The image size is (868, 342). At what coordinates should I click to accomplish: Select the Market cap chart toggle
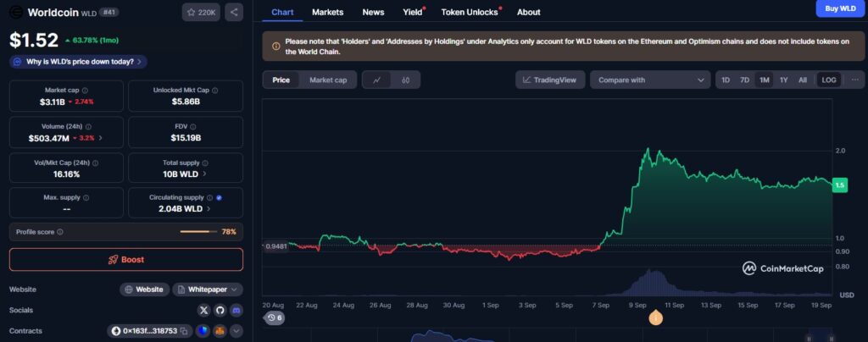click(x=328, y=80)
